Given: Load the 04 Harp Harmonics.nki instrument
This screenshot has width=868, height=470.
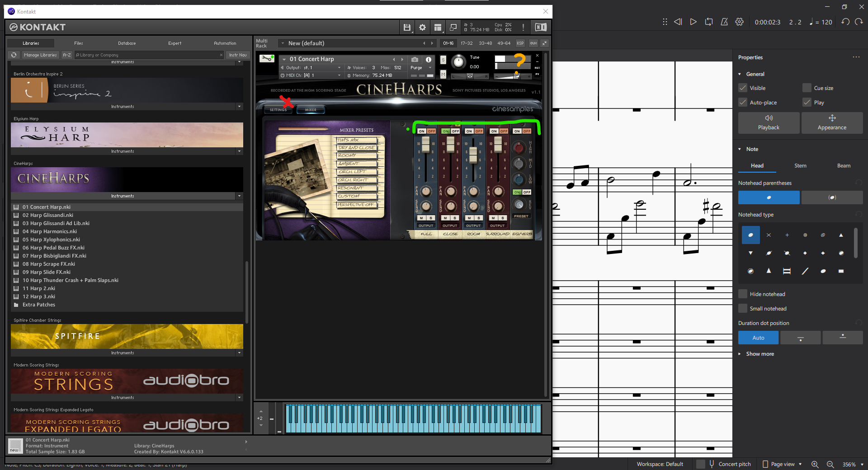Looking at the screenshot, I should click(x=50, y=231).
